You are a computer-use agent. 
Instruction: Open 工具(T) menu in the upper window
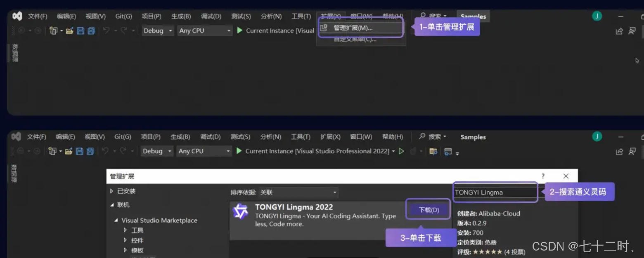tap(301, 16)
